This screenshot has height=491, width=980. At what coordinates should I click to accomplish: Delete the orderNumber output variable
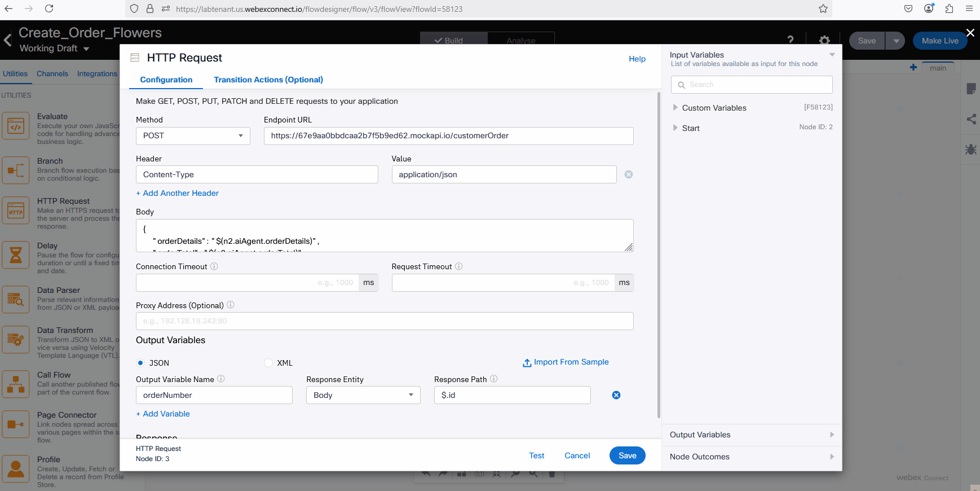click(x=616, y=395)
